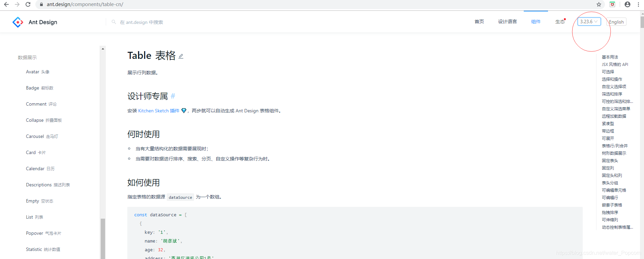Open List 列表 in sidebar
The width and height of the screenshot is (644, 259).
34,217
